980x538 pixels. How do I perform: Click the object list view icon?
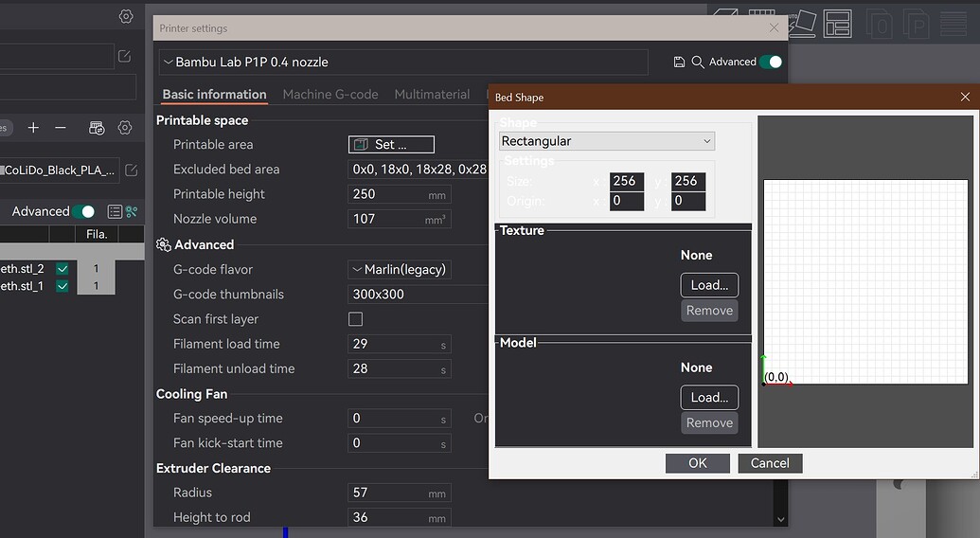click(x=115, y=212)
